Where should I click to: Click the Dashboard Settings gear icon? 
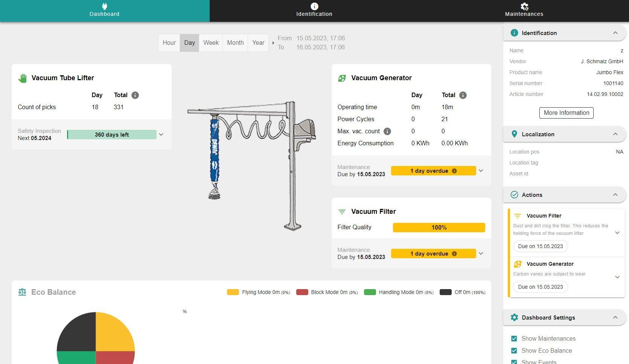(x=514, y=317)
